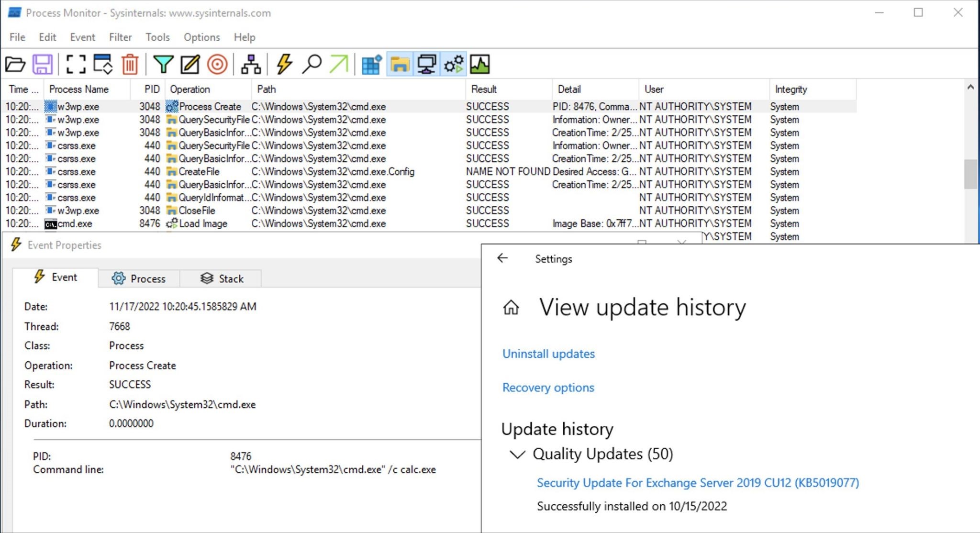Open the File menu

coord(17,37)
